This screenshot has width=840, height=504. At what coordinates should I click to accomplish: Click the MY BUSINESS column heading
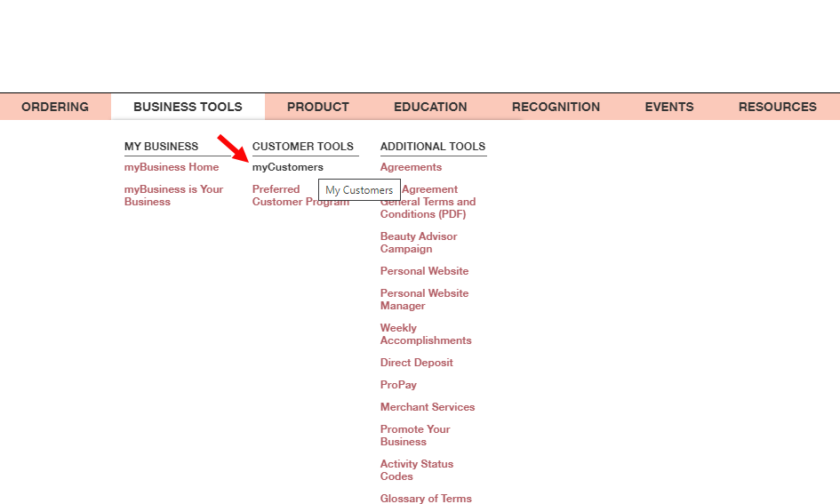[x=161, y=146]
